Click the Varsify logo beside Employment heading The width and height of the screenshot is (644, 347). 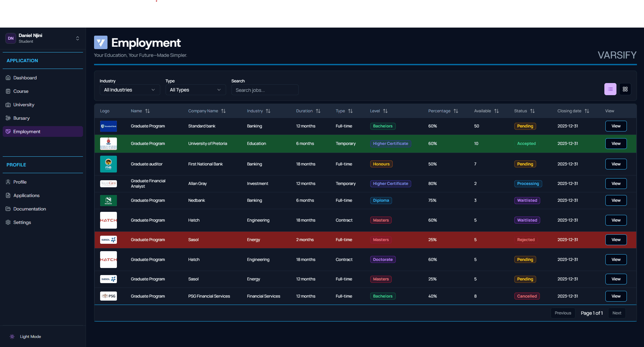click(100, 42)
